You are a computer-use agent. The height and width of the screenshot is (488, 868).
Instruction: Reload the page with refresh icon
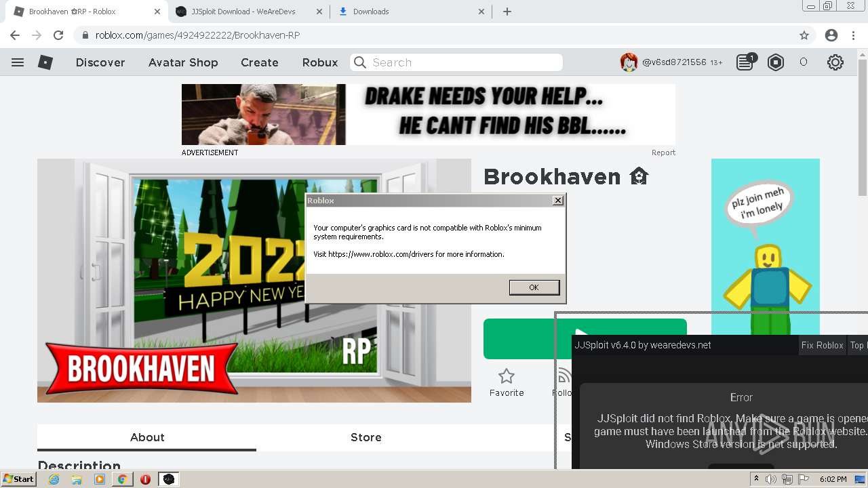[58, 35]
